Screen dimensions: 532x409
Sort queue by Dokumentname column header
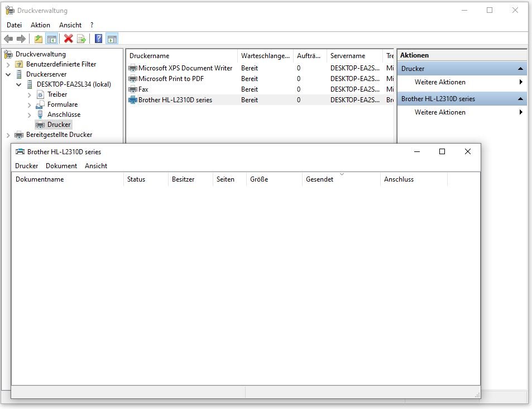click(x=68, y=179)
